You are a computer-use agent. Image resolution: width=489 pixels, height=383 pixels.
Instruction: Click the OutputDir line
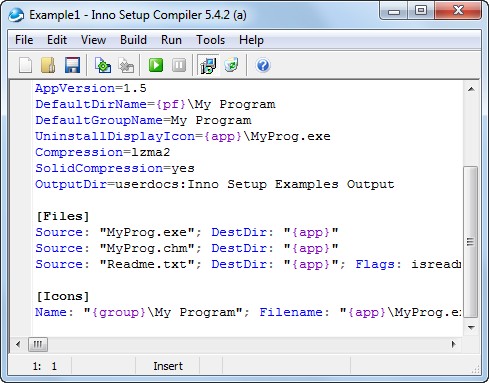pos(215,184)
